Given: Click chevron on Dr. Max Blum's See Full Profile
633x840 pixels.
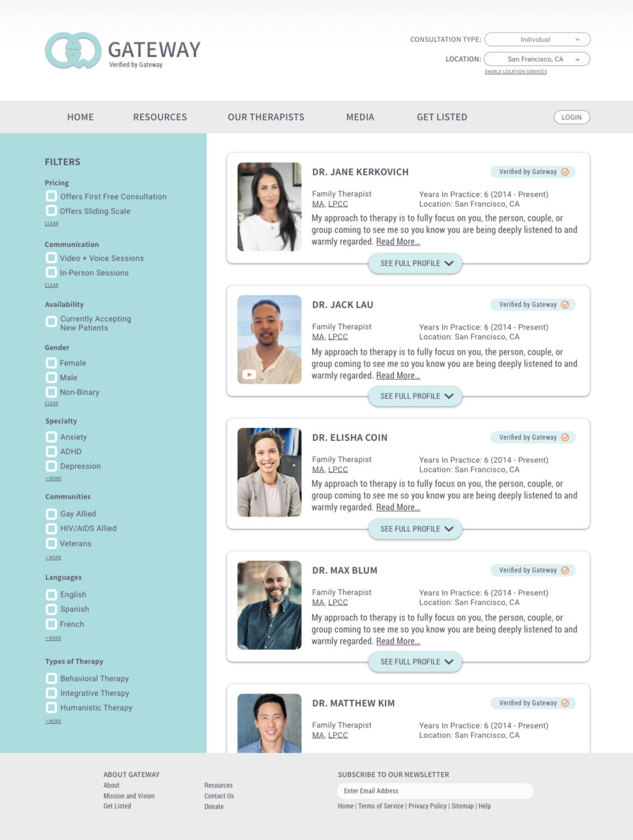Looking at the screenshot, I should tap(449, 662).
